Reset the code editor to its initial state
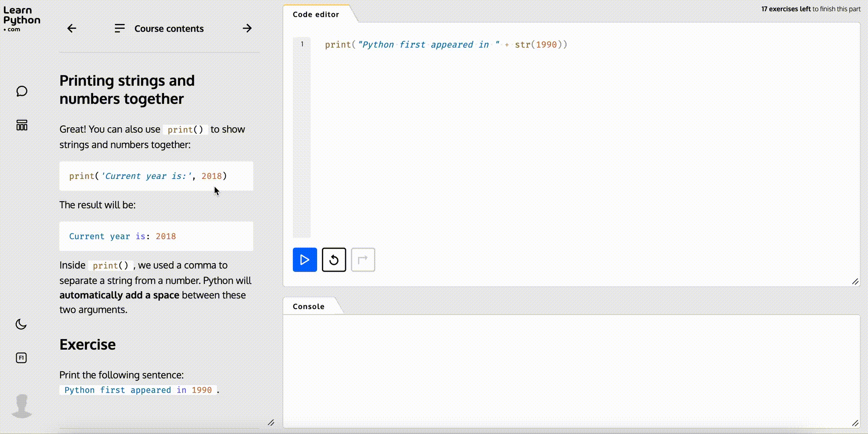Image resolution: width=868 pixels, height=434 pixels. pyautogui.click(x=334, y=259)
